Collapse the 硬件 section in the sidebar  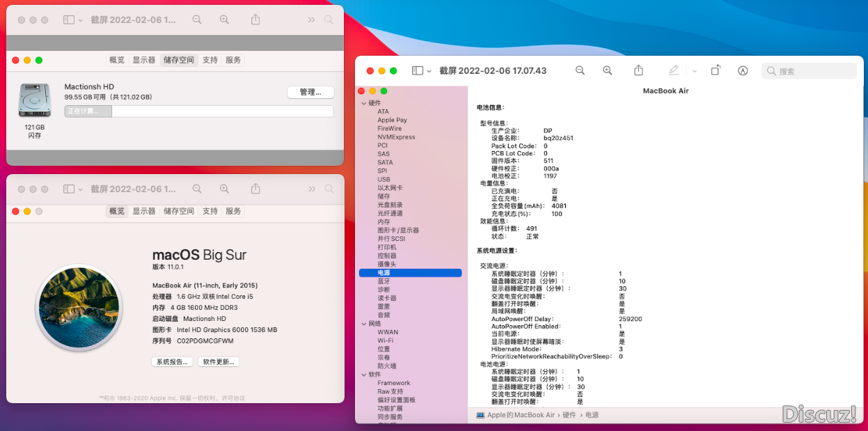[x=363, y=103]
